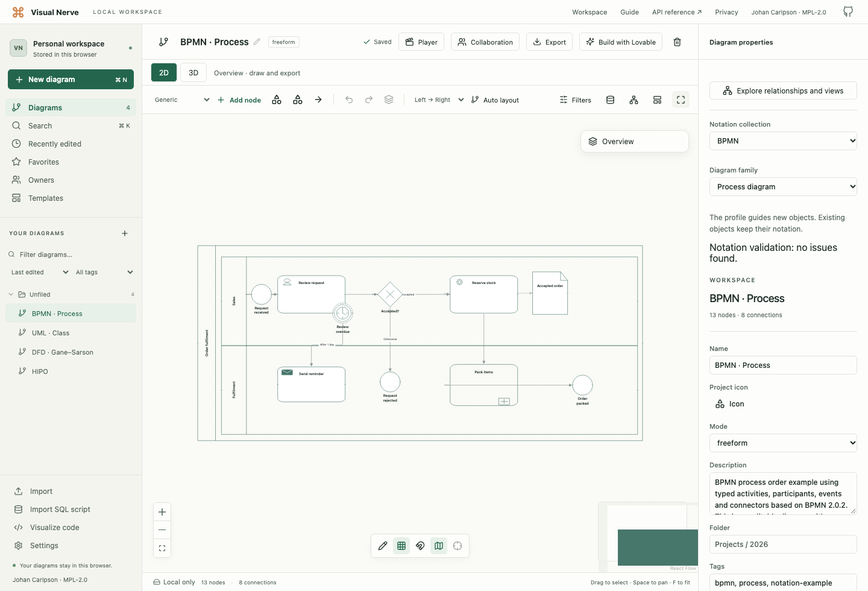Image resolution: width=868 pixels, height=591 pixels.
Task: Open the Templates section
Action: 71,198
